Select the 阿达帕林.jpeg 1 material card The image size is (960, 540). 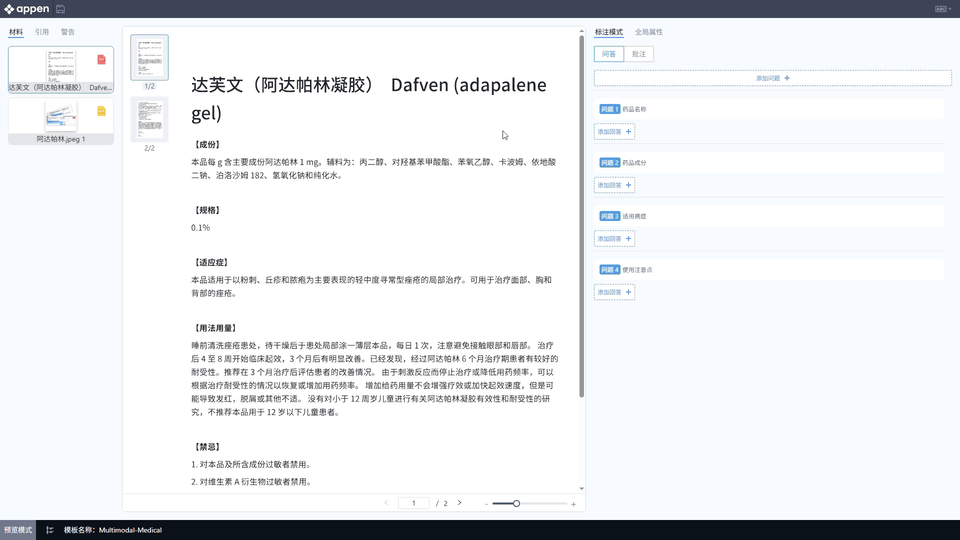coord(61,121)
